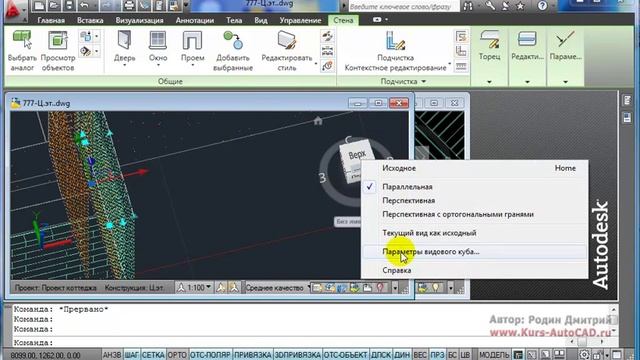The width and height of the screenshot is (640, 360).
Task: Switch to the Визуализация ribbon tab
Action: point(139,20)
